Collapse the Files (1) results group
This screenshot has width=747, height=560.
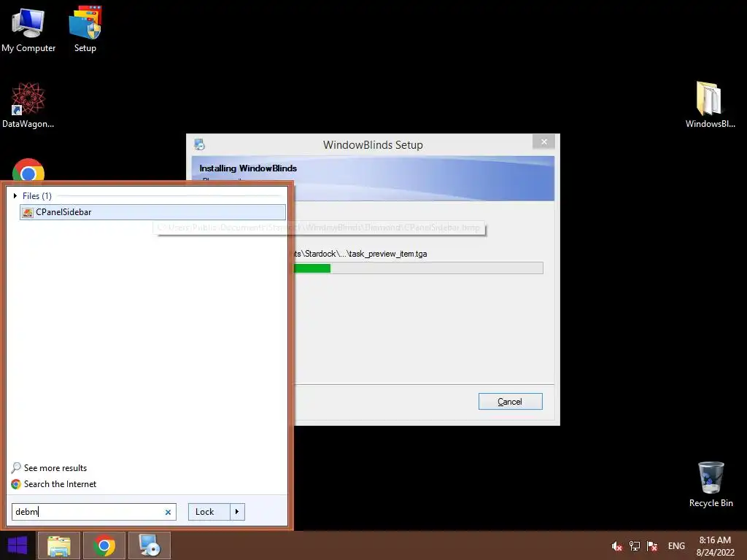[x=15, y=195]
